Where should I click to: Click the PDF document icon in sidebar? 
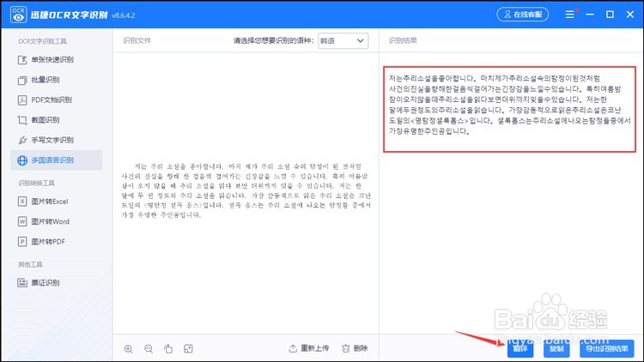point(22,100)
